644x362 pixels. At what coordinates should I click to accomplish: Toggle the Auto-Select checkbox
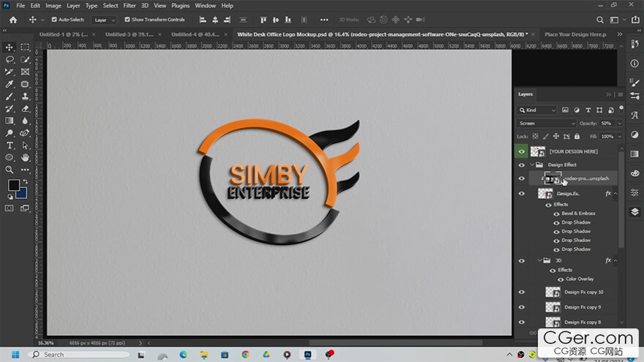click(54, 19)
